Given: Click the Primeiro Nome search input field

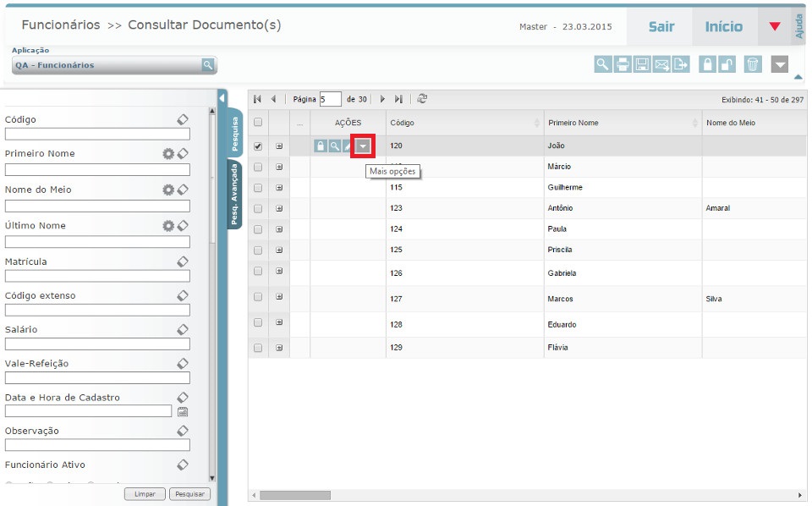Looking at the screenshot, I should tap(97, 169).
